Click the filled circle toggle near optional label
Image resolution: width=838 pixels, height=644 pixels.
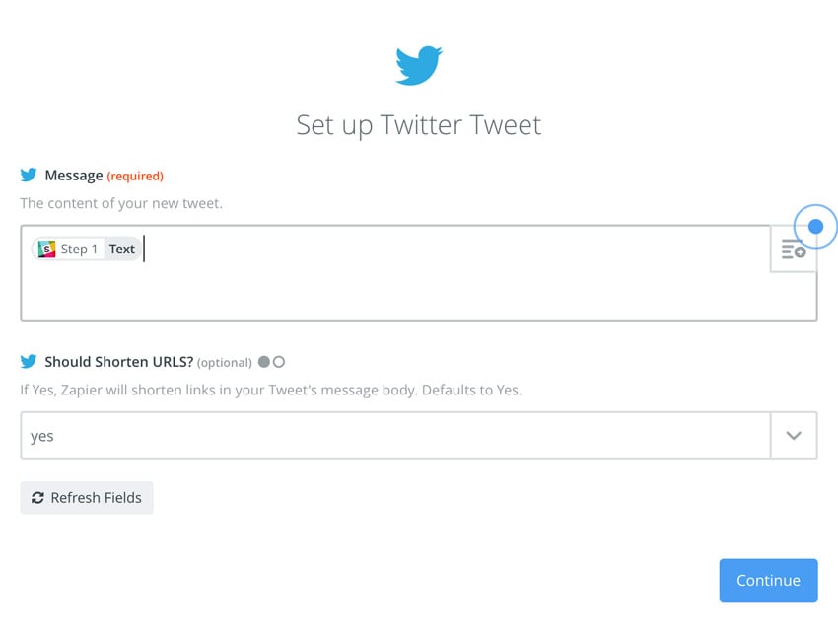263,362
